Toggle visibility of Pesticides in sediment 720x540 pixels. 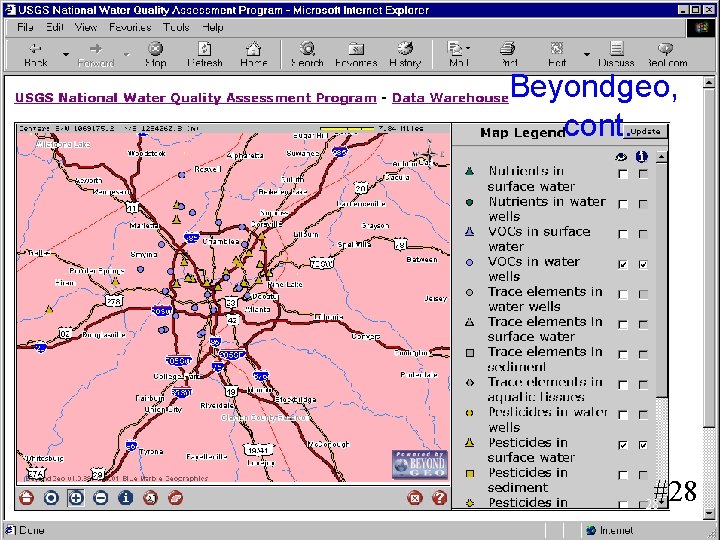(623, 475)
